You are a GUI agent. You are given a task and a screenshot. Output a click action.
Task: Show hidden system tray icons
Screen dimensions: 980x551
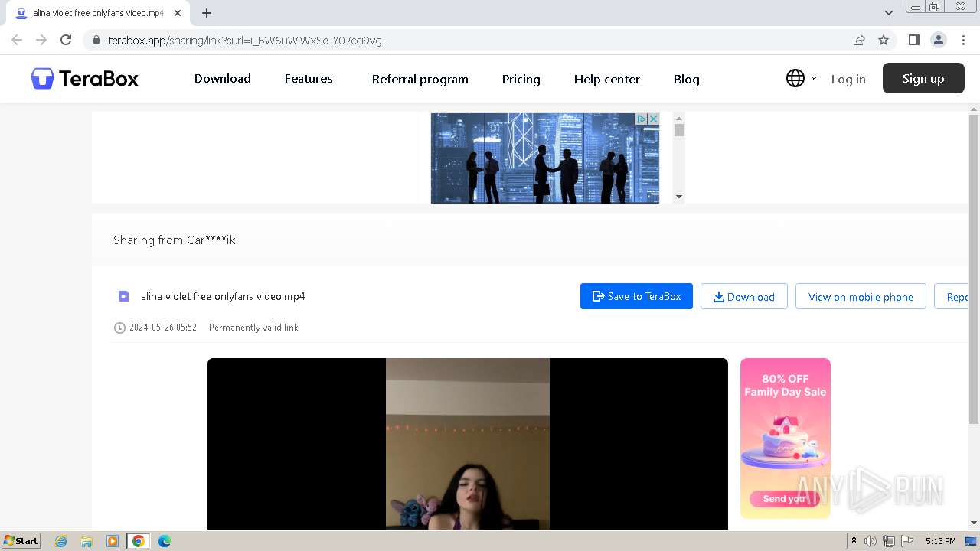tap(854, 541)
